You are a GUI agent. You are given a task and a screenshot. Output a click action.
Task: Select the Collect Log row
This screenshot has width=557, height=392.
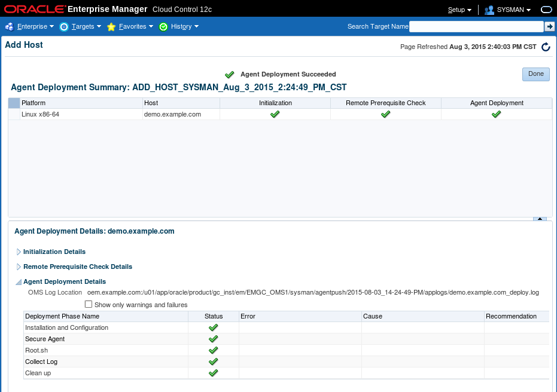tap(287, 362)
